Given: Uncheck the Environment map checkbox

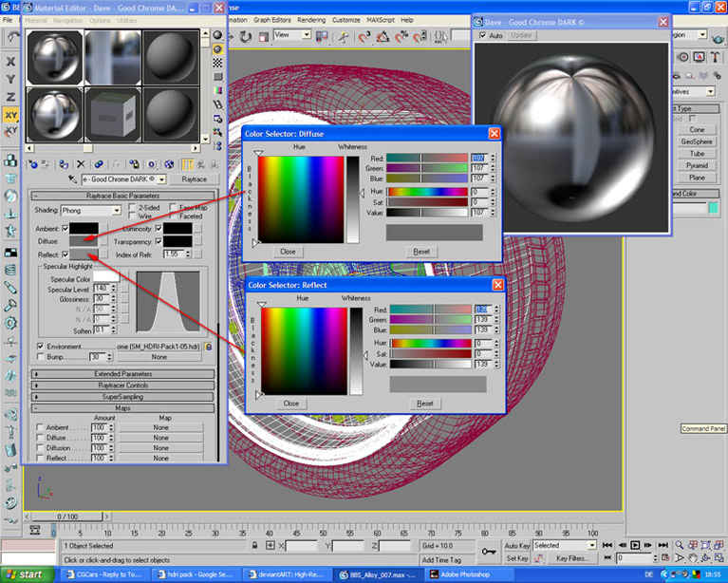Looking at the screenshot, I should pos(40,347).
